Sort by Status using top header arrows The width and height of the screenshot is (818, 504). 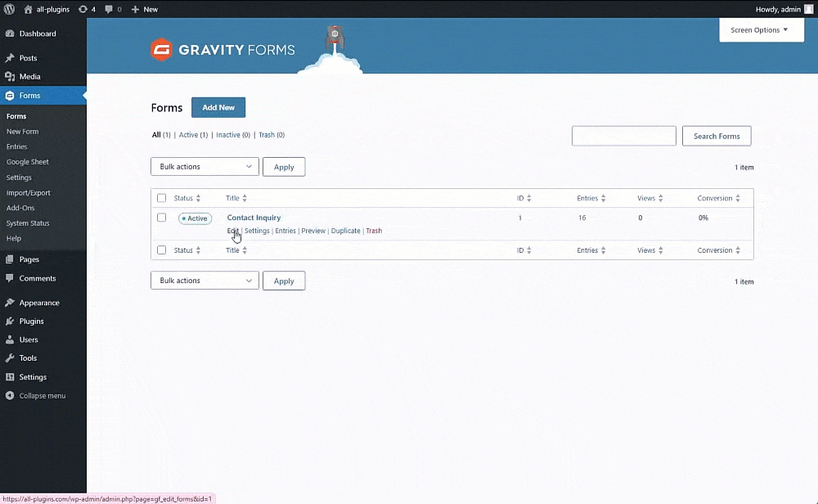pos(198,198)
